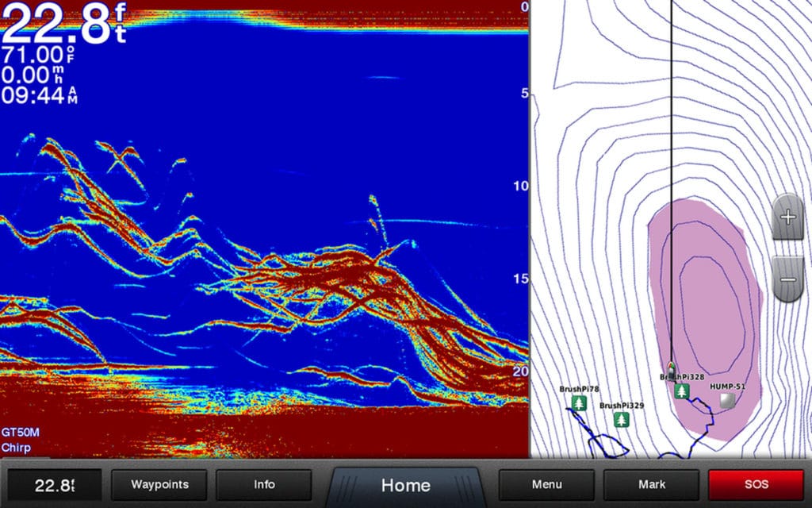
Task: Tap the BrushPi328 tree waypoint marker
Action: 681,391
